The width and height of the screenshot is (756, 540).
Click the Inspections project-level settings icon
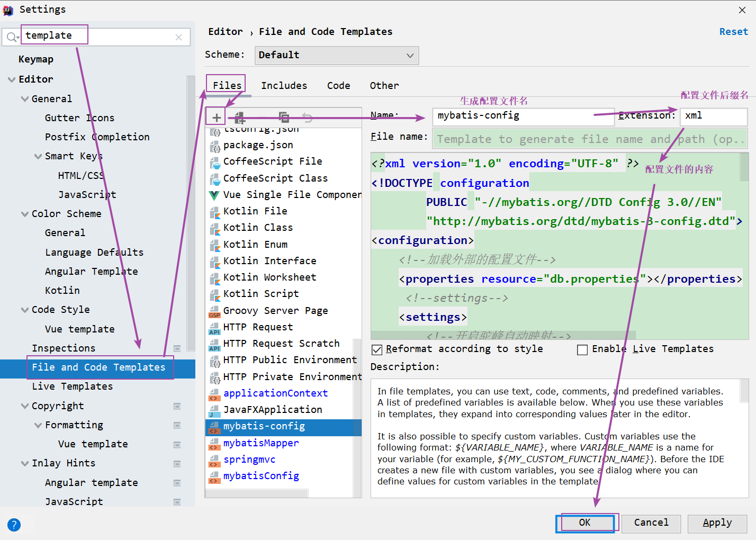(177, 348)
